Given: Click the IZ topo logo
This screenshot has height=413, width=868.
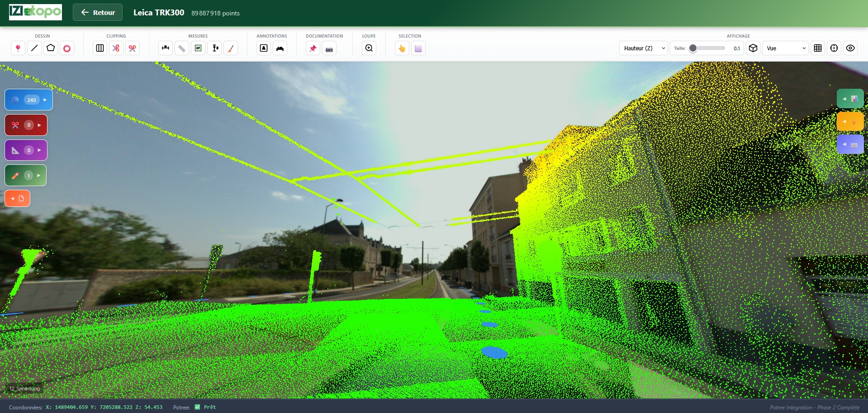Looking at the screenshot, I should pyautogui.click(x=35, y=12).
